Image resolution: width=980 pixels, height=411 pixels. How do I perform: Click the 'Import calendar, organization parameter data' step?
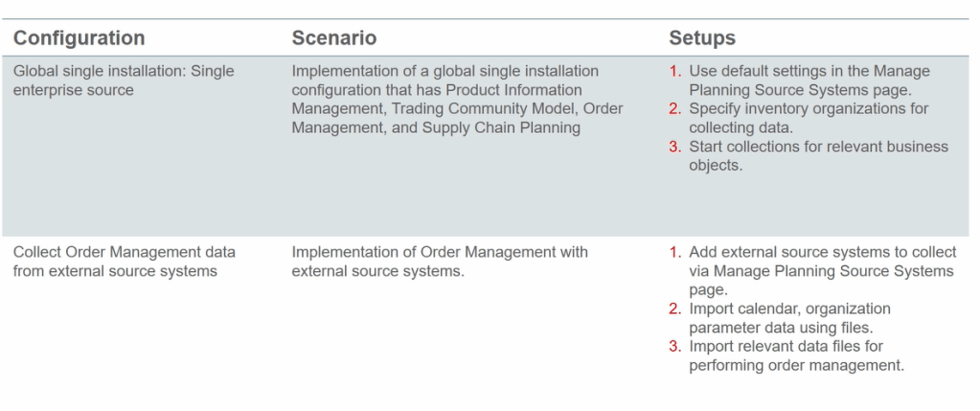click(790, 317)
